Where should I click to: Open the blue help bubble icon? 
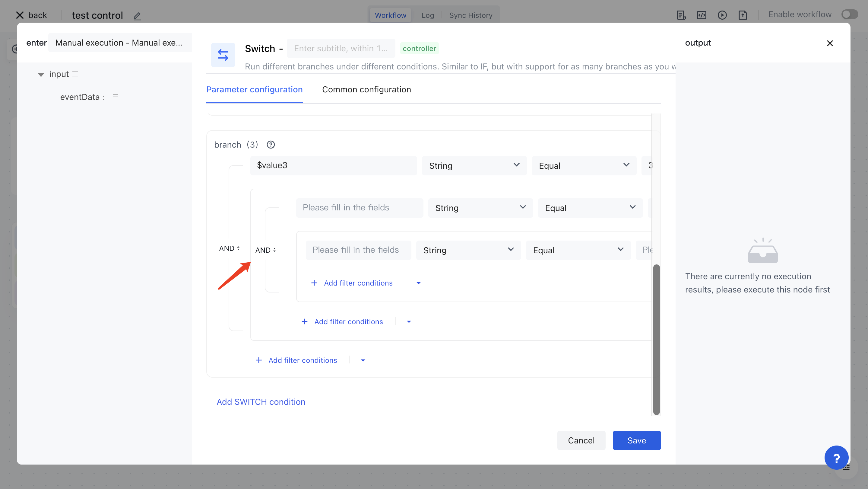point(836,458)
